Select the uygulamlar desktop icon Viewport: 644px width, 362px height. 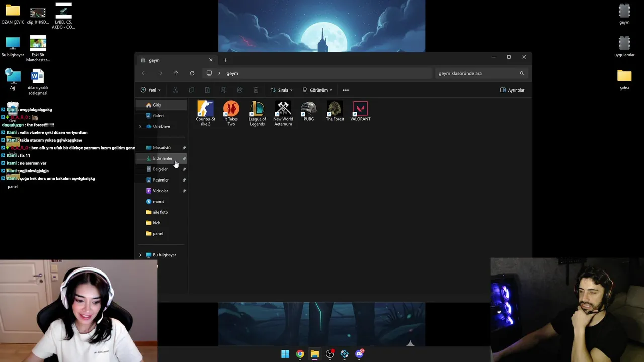tap(624, 47)
